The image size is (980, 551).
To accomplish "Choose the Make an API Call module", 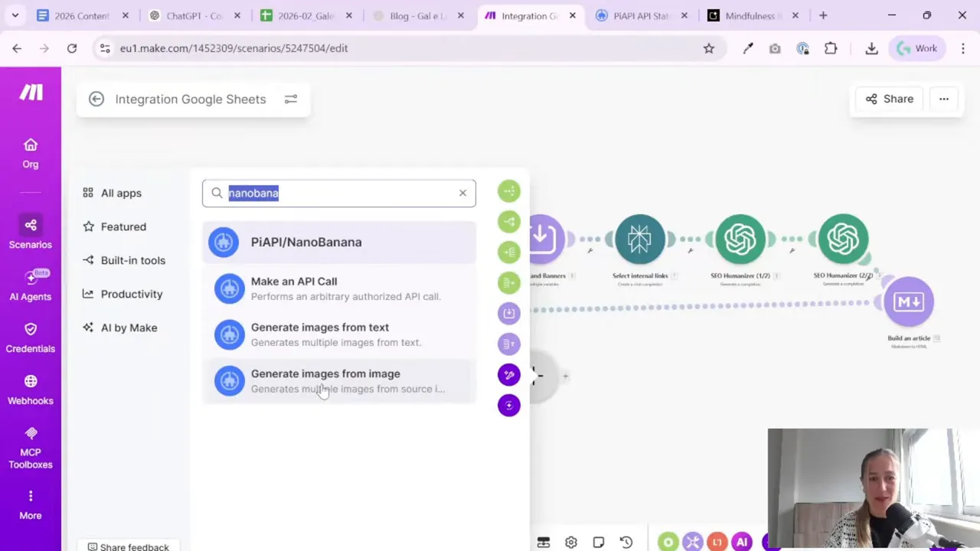I will [x=338, y=289].
